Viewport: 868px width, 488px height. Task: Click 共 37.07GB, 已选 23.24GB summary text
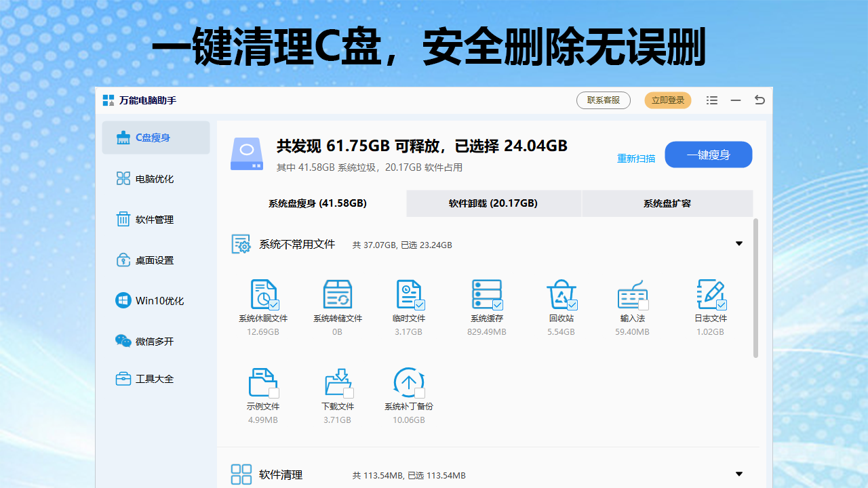click(x=402, y=245)
